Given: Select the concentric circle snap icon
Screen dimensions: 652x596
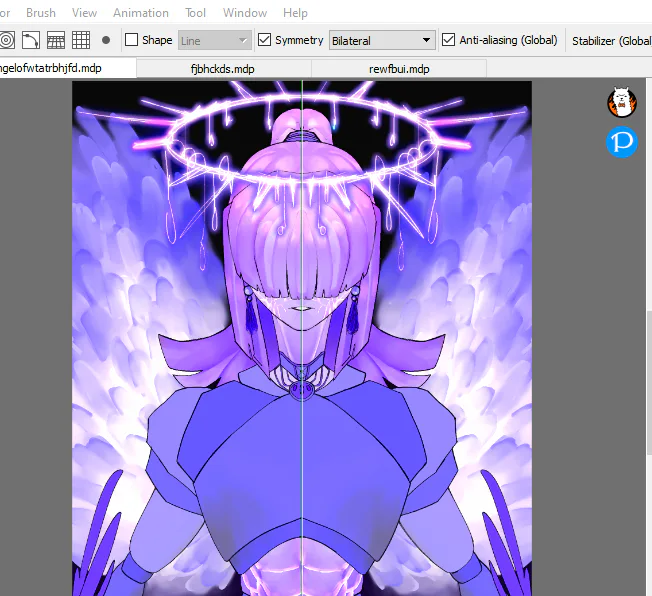Looking at the screenshot, I should pos(7,40).
